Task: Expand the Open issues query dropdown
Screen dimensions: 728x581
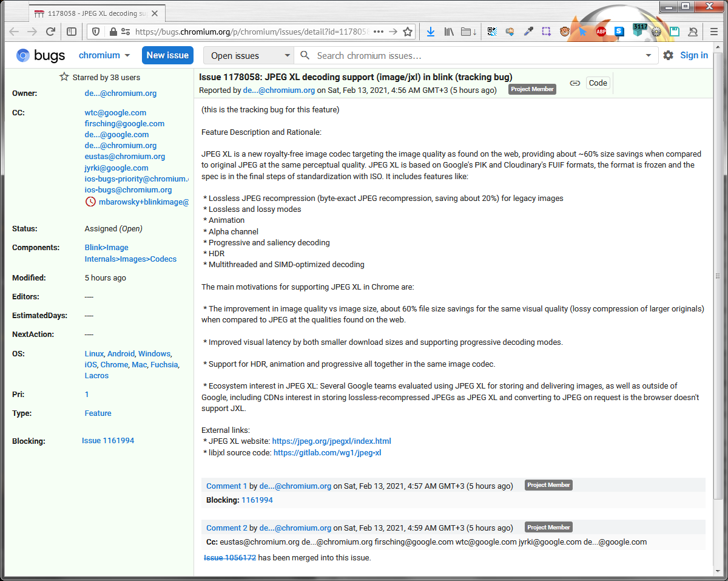Action: click(x=249, y=55)
